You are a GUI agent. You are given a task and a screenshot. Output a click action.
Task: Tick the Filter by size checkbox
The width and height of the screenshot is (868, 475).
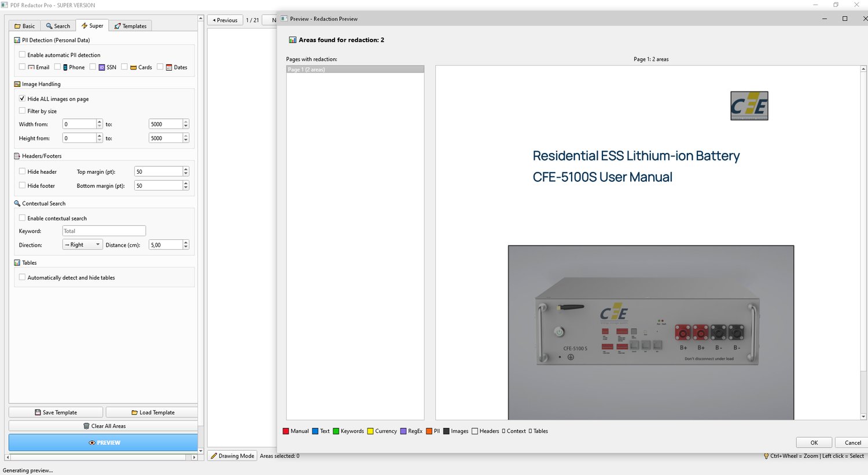pos(22,111)
